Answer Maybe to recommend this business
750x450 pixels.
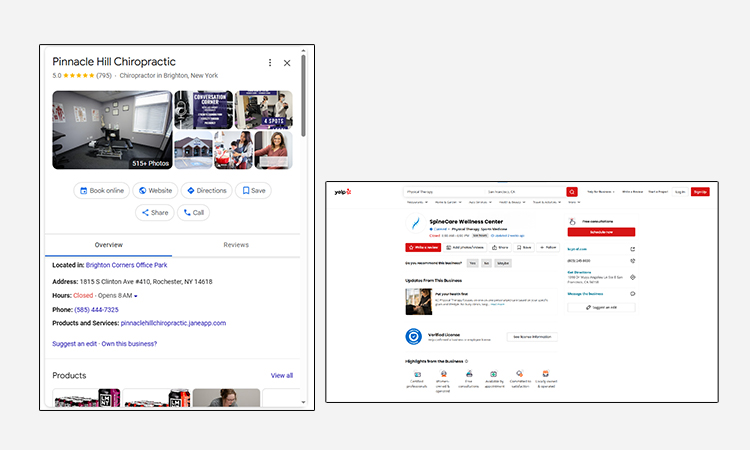pos(503,263)
